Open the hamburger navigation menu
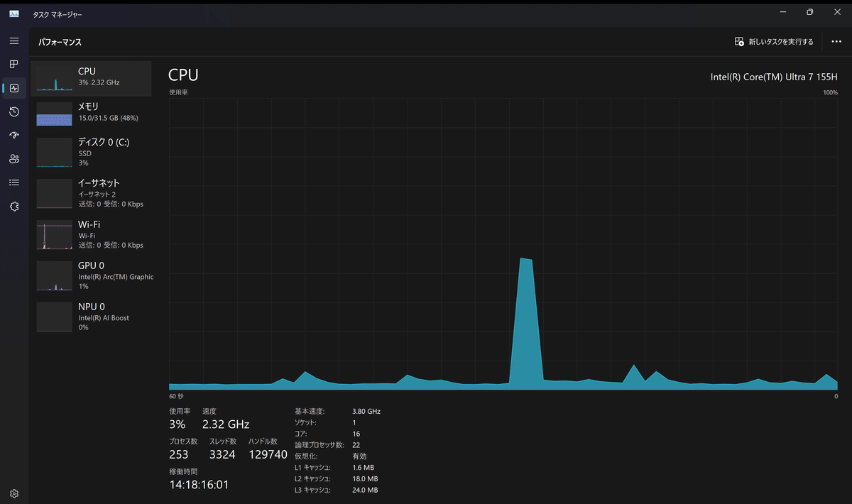 click(x=14, y=41)
